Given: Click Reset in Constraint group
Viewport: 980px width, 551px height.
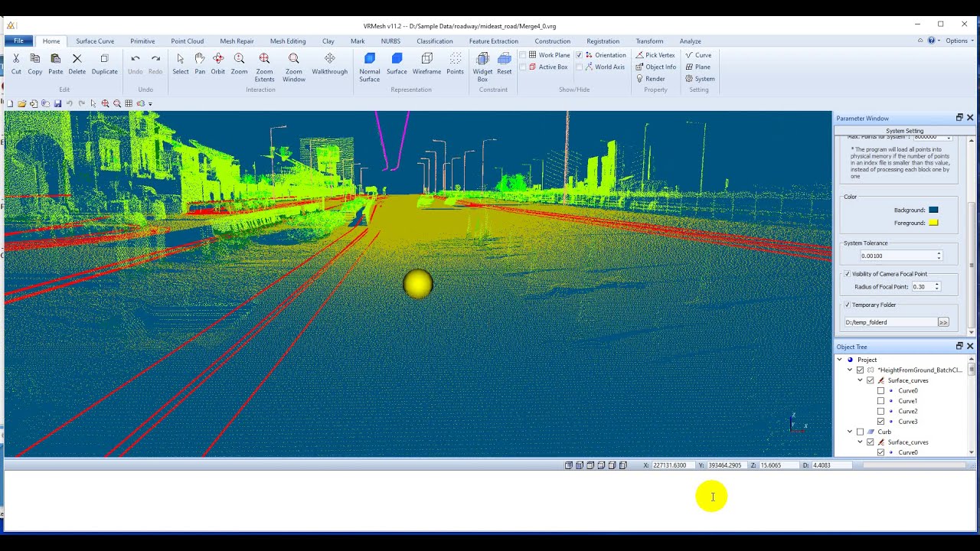Looking at the screenshot, I should point(505,63).
